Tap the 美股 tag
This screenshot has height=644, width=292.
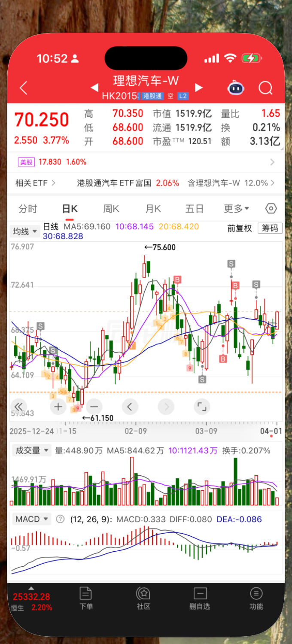click(26, 162)
